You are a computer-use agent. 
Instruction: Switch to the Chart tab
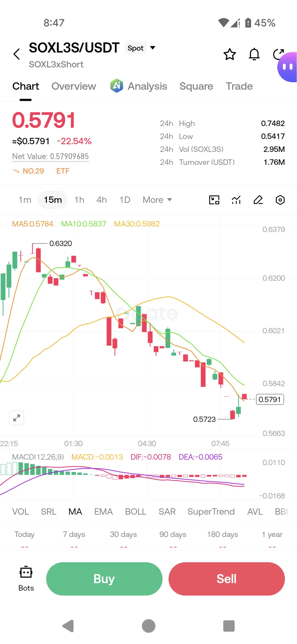pyautogui.click(x=26, y=86)
